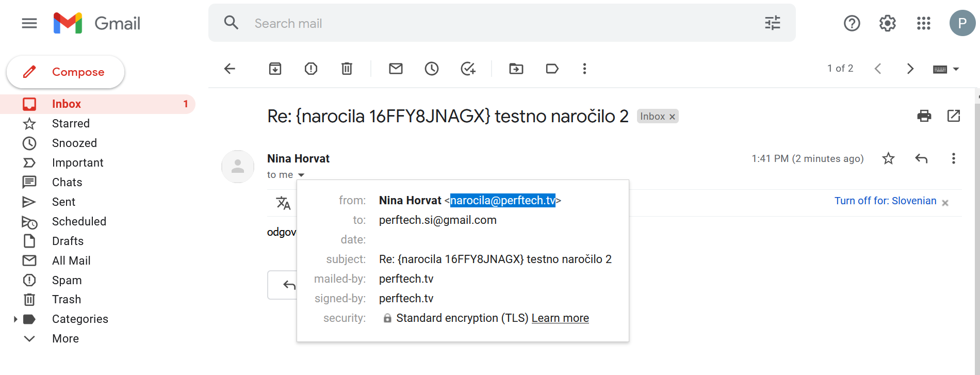Reply using the arrow beside the star
This screenshot has height=375, width=980.
(921, 158)
